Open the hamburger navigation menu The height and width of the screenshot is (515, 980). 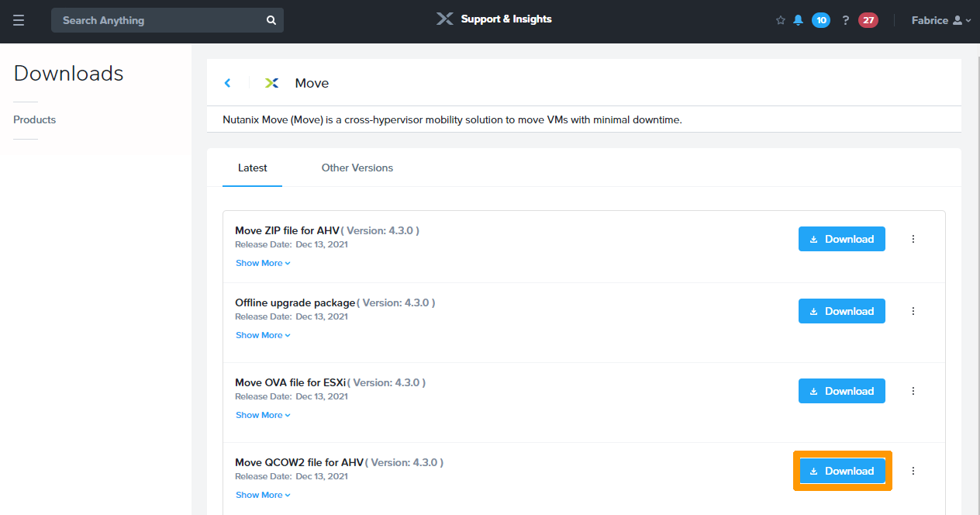(19, 20)
